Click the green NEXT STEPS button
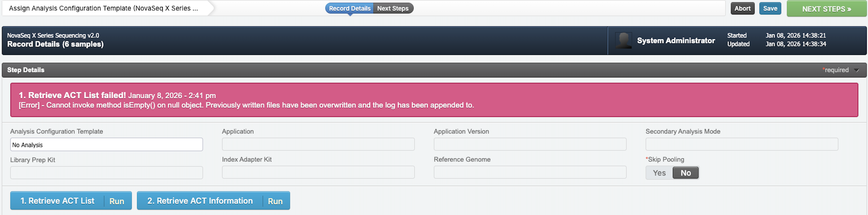This screenshot has height=215, width=868. (826, 9)
